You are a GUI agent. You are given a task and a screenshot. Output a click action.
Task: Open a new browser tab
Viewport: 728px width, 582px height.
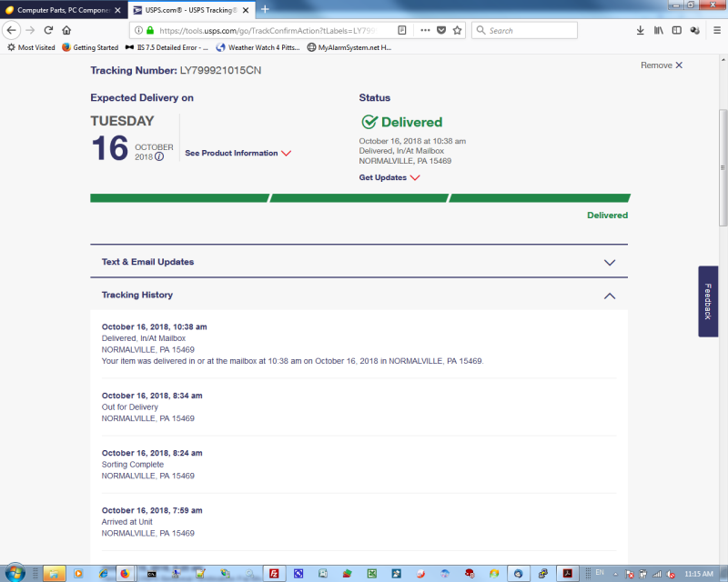265,9
